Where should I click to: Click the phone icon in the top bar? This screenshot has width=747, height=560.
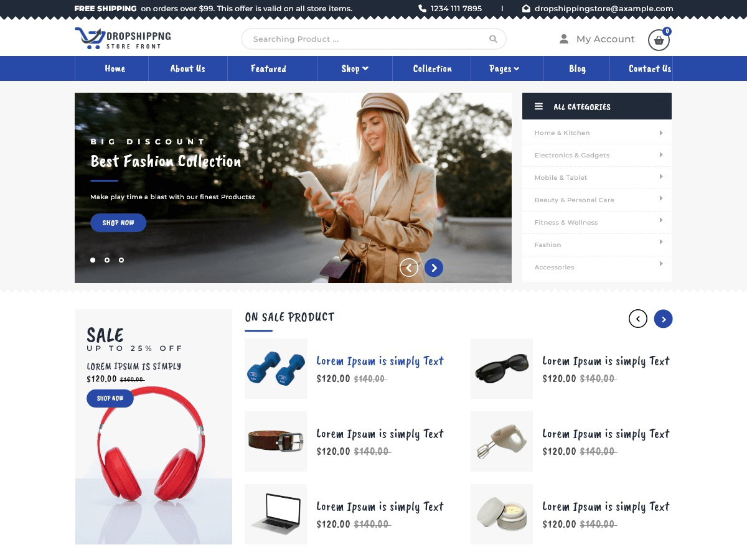pos(423,9)
